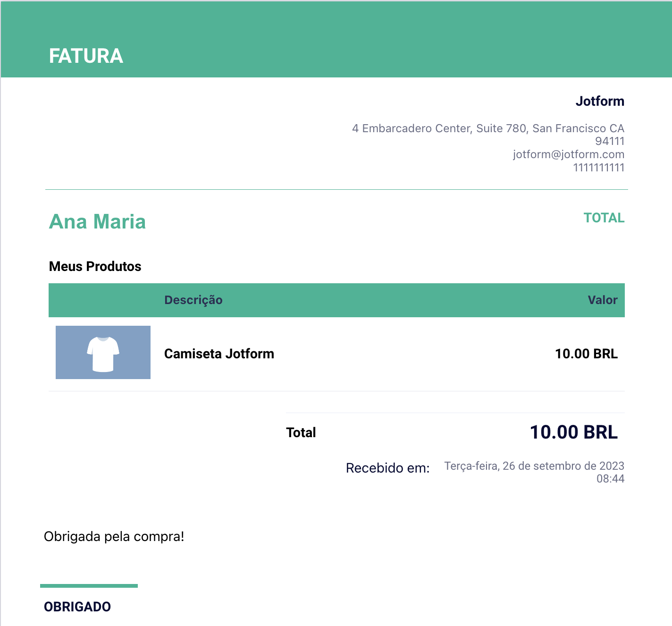The image size is (672, 626).
Task: Click the large 10.00 BRL total amount
Action: (x=573, y=432)
